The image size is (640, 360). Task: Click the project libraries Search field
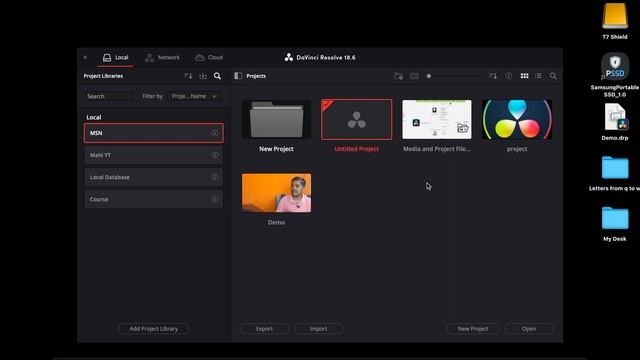click(x=109, y=96)
